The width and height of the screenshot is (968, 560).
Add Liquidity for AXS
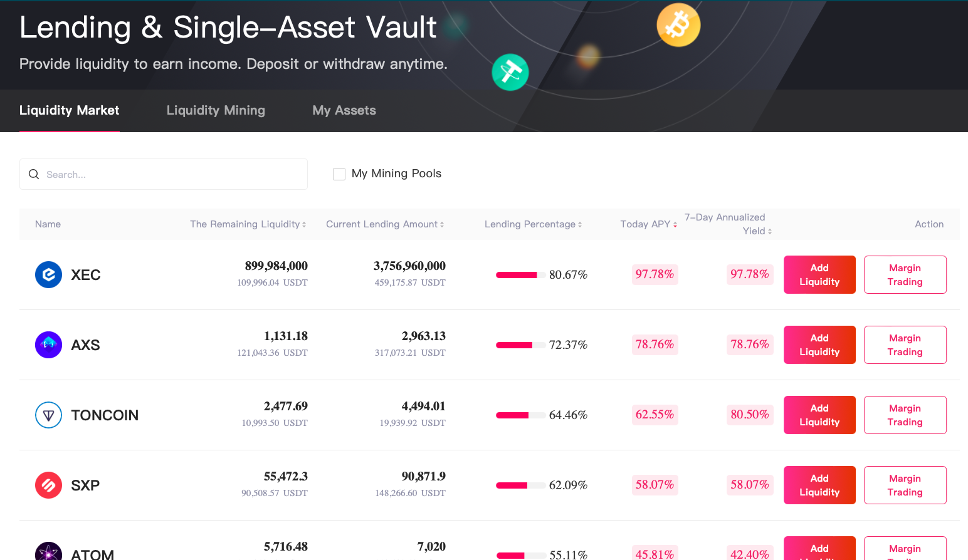click(x=819, y=345)
